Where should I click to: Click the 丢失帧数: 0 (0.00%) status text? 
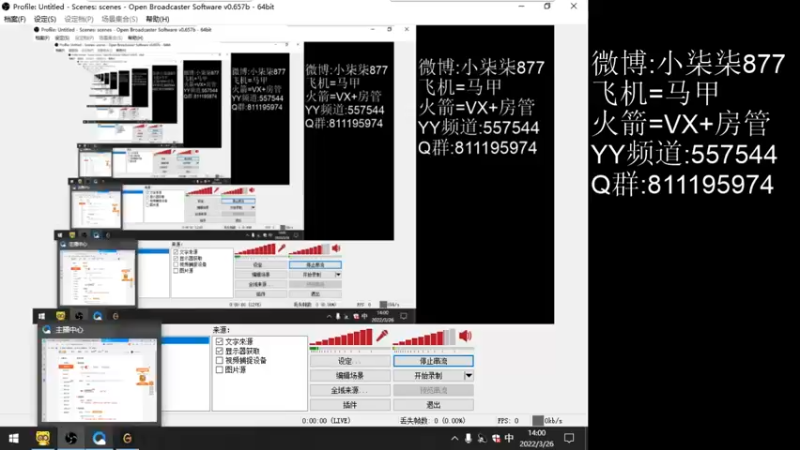[433, 421]
